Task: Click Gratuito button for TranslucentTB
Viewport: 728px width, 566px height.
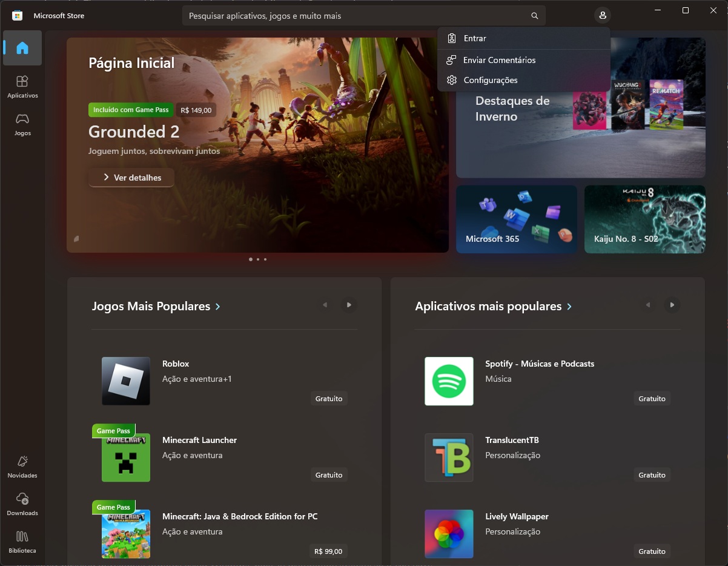Action: 652,475
